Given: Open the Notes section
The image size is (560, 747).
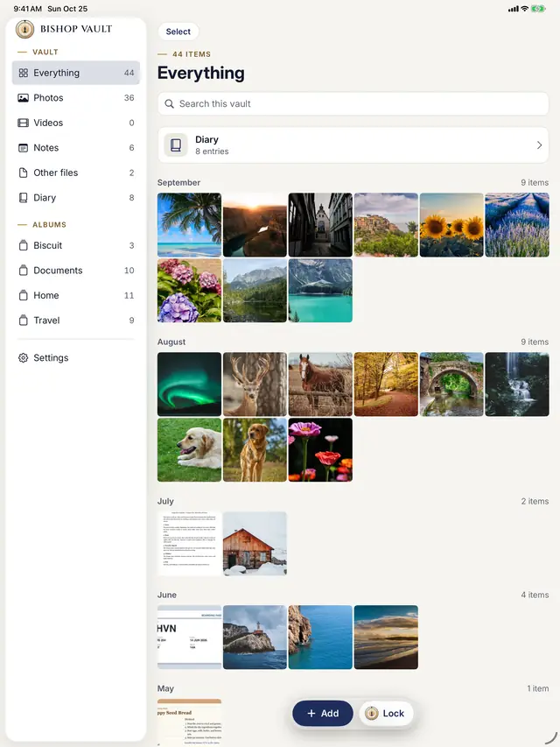Looking at the screenshot, I should pos(76,148).
